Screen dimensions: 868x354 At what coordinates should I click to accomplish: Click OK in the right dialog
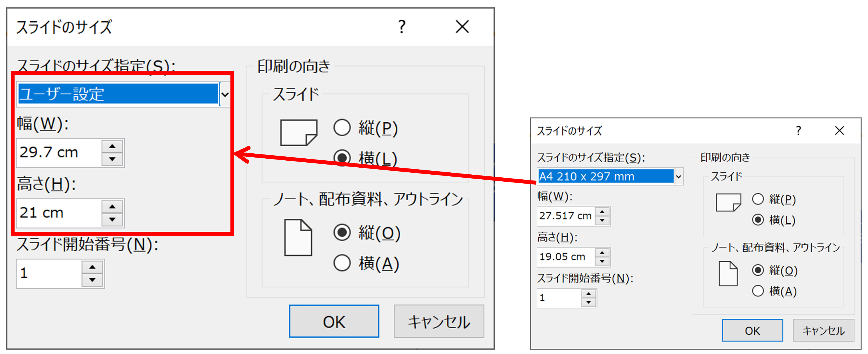[752, 330]
